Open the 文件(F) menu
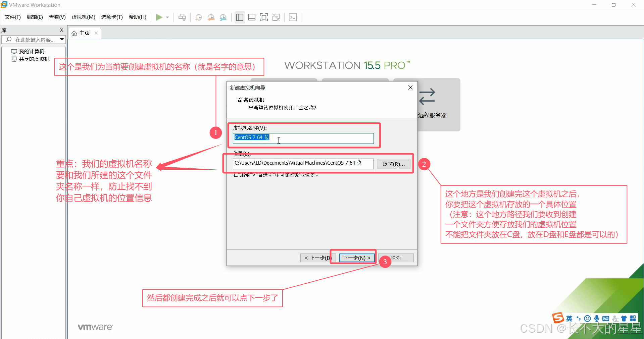The height and width of the screenshot is (339, 644). coord(13,17)
